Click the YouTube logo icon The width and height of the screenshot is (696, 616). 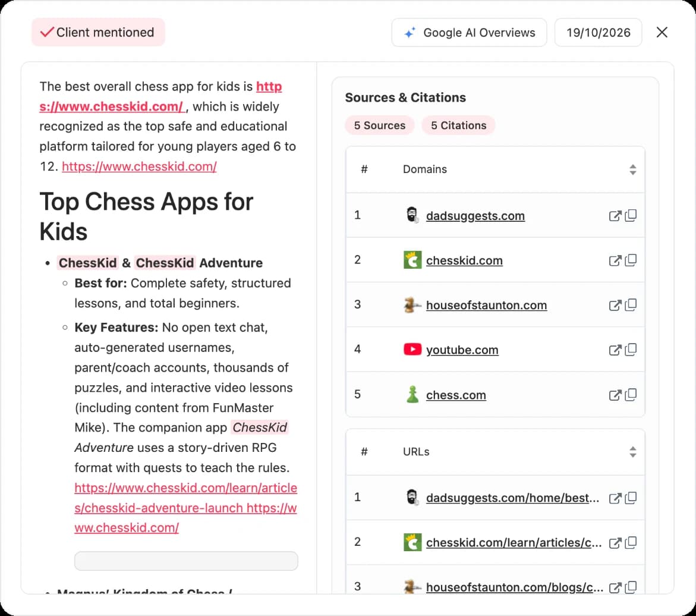412,350
